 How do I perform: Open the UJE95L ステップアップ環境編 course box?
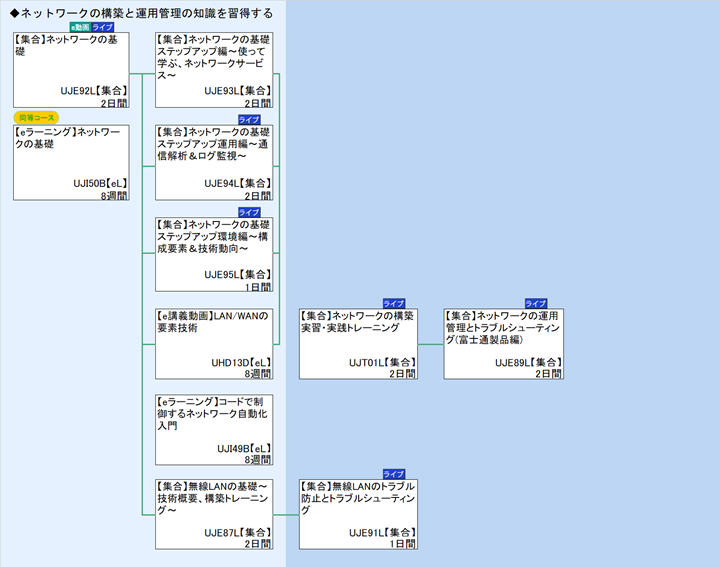click(x=214, y=254)
